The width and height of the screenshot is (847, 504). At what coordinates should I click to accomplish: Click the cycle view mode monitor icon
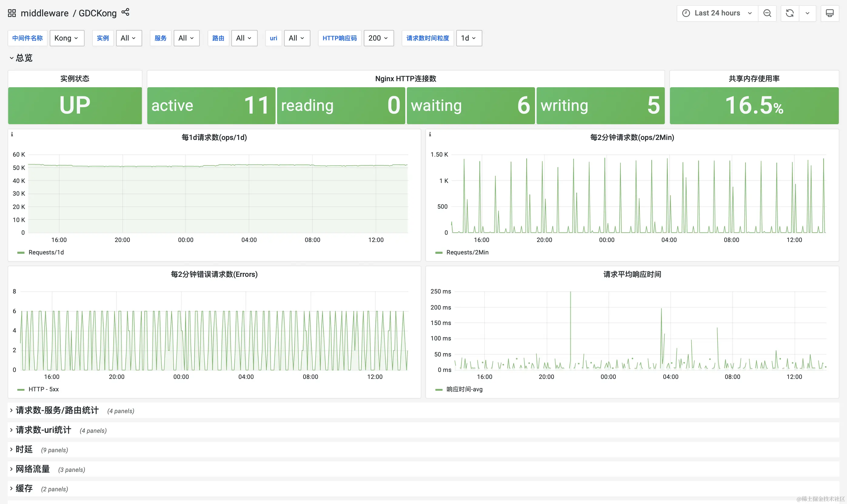click(830, 13)
